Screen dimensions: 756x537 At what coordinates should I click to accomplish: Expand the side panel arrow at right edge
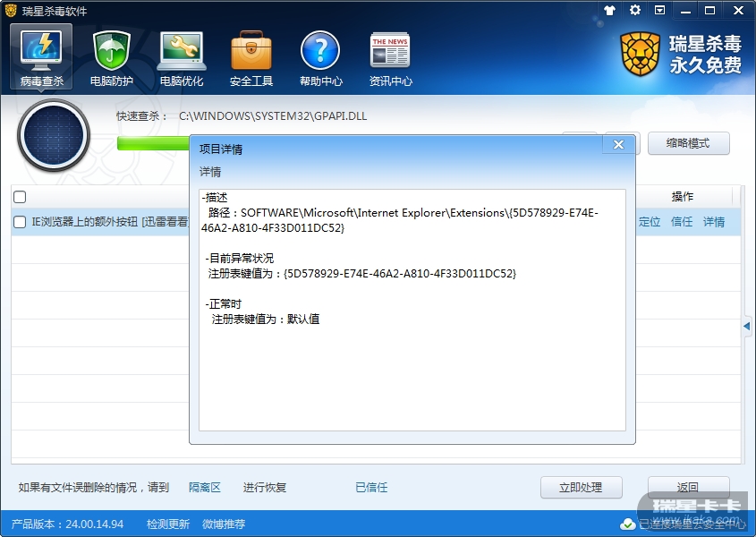(x=747, y=326)
